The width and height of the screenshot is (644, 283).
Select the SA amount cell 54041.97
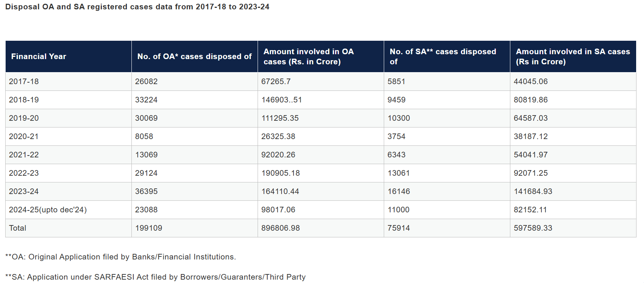click(x=531, y=155)
